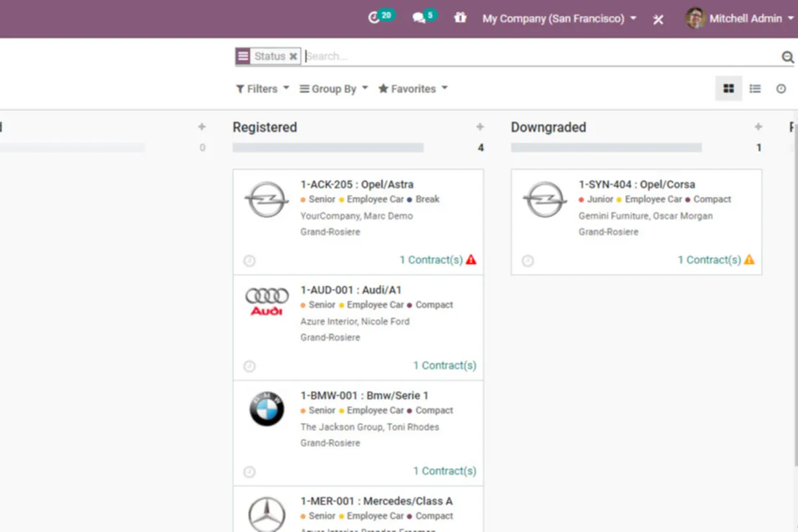Open the 1 Contract(s) link on Bmw/Serie 1
Image resolution: width=798 pixels, height=532 pixels.
(445, 471)
